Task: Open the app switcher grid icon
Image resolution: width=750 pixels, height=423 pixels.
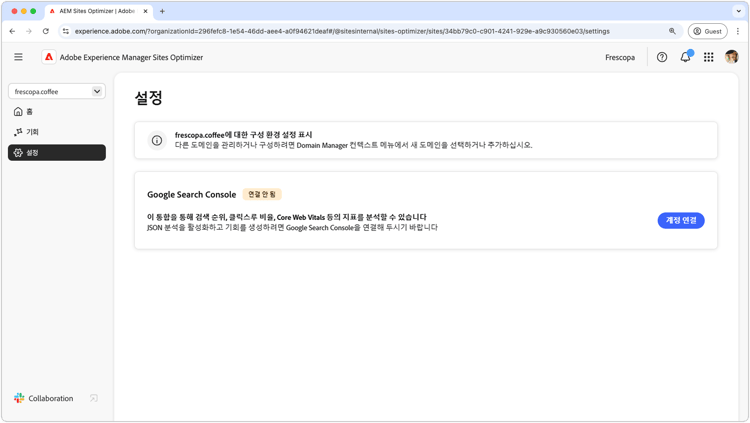Action: 708,57
